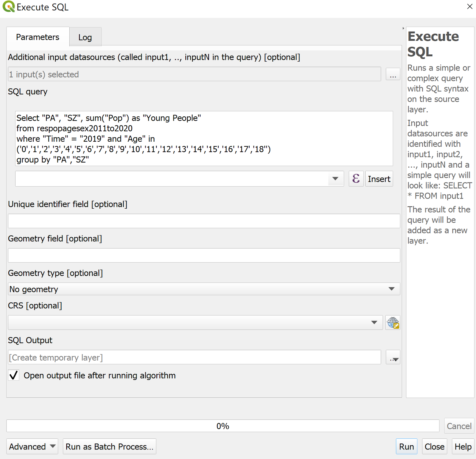Open Help for Execute SQL
The image size is (476, 459).
tap(463, 446)
